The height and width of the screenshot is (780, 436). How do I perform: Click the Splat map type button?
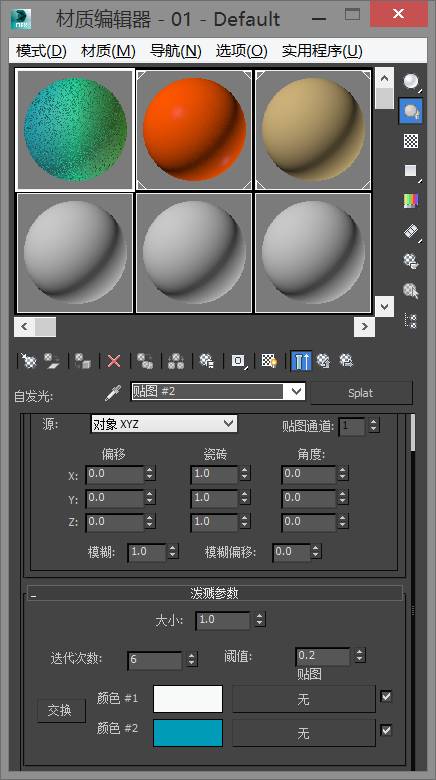click(x=361, y=393)
